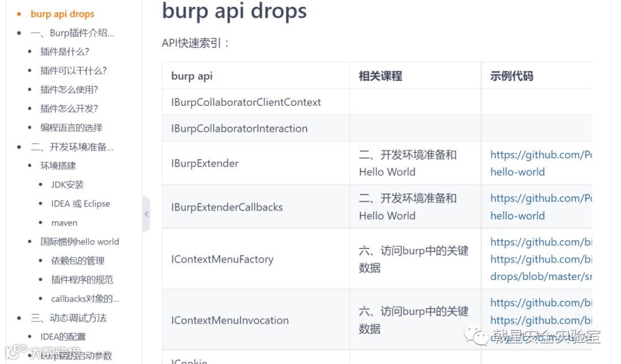Screen dimensions: 621x364
Task: Jump to '环境搭建' in the sidebar
Action: 58,166
